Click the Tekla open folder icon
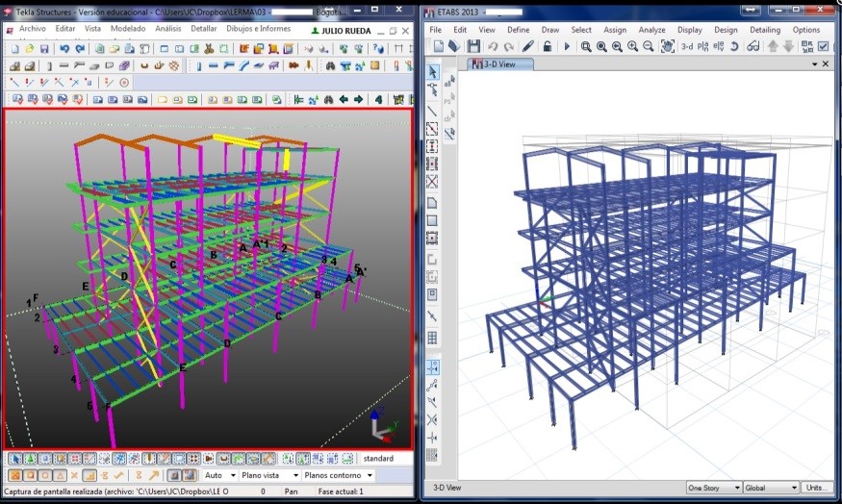This screenshot has width=842, height=504. [x=30, y=49]
